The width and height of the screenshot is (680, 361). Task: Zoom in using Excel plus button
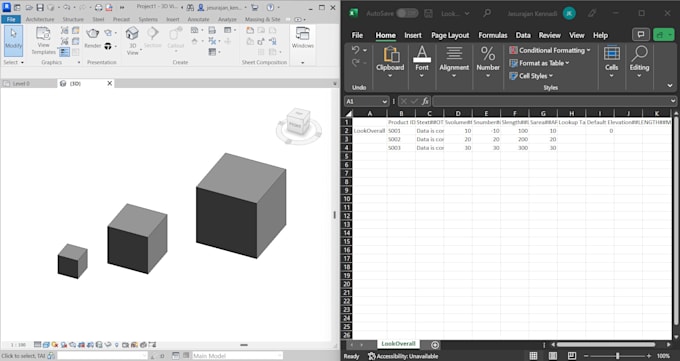[649, 356]
